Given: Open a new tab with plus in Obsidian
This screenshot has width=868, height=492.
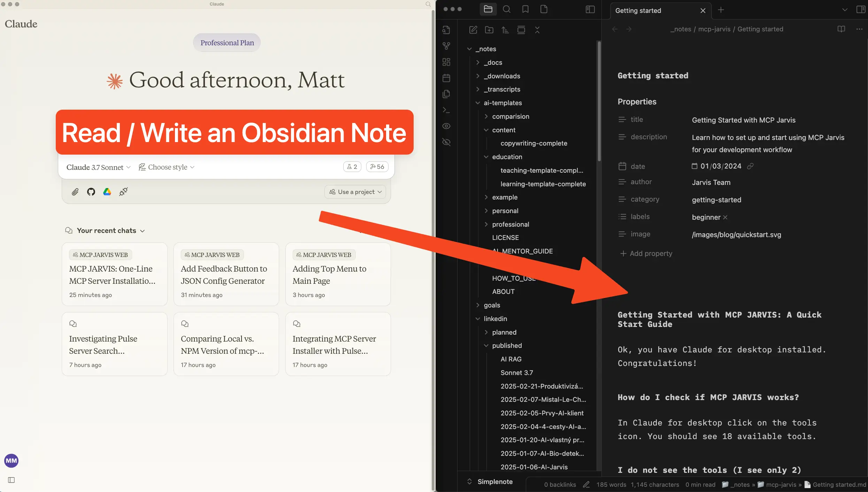Looking at the screenshot, I should click(x=721, y=10).
